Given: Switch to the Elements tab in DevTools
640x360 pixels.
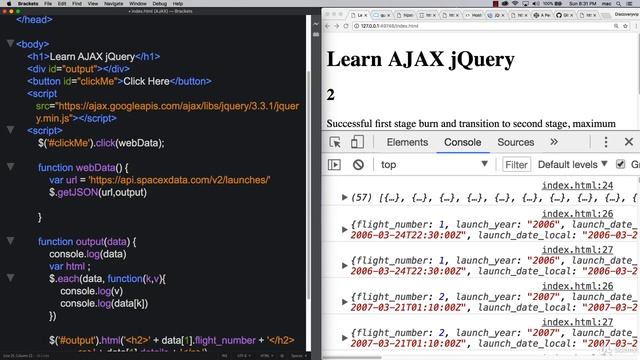Looking at the screenshot, I should 407,142.
